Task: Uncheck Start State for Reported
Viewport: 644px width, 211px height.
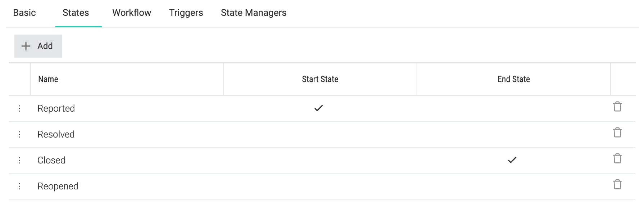Action: pyautogui.click(x=318, y=108)
